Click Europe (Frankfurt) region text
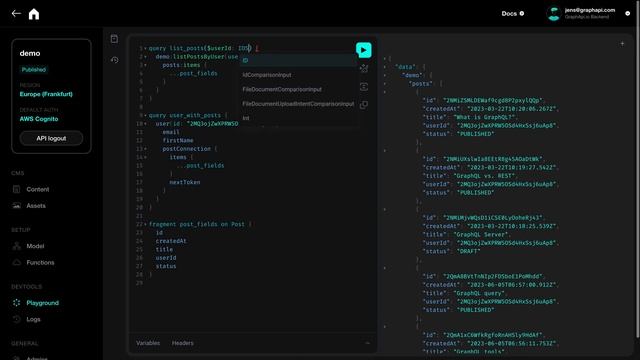The image size is (640, 360). pos(46,94)
